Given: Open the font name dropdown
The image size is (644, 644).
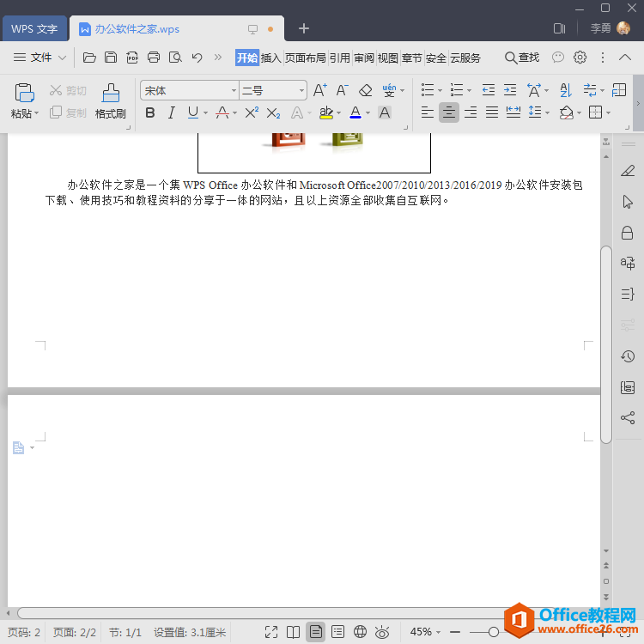Looking at the screenshot, I should 234,90.
